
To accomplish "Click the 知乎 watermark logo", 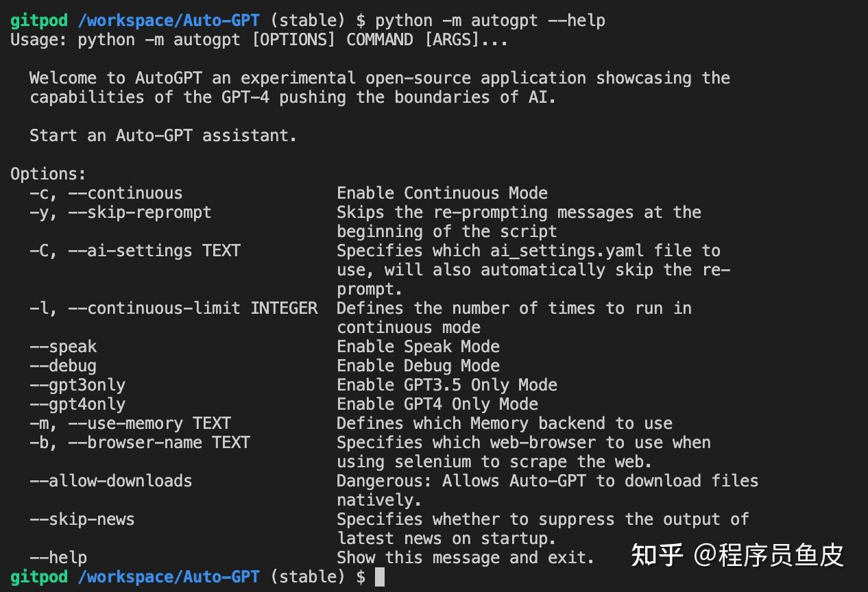I will pyautogui.click(x=656, y=555).
